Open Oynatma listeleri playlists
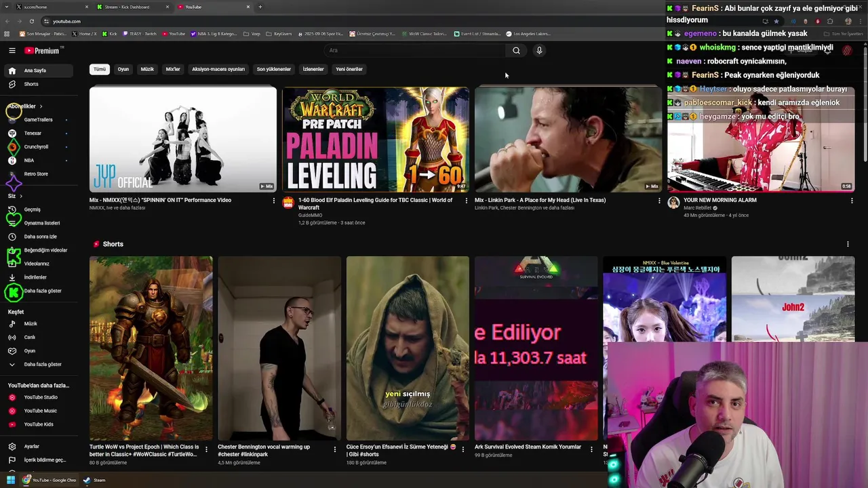868x488 pixels. pyautogui.click(x=39, y=223)
